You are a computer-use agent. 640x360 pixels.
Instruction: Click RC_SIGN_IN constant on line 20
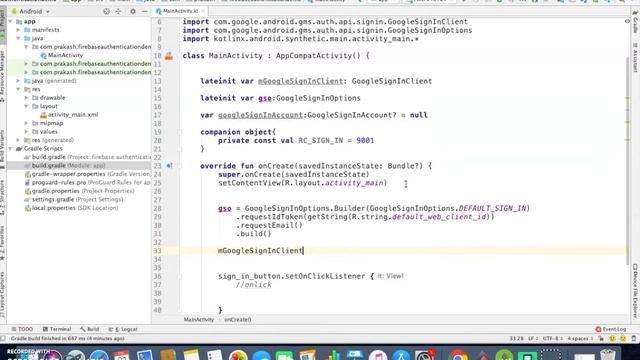[x=320, y=140]
